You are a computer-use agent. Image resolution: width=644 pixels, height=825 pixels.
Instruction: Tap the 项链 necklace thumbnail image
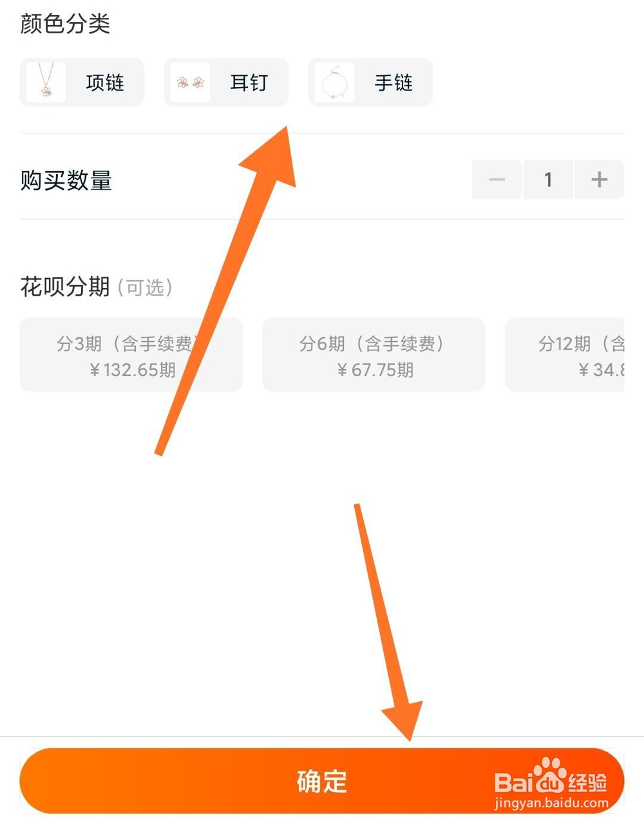(x=46, y=82)
